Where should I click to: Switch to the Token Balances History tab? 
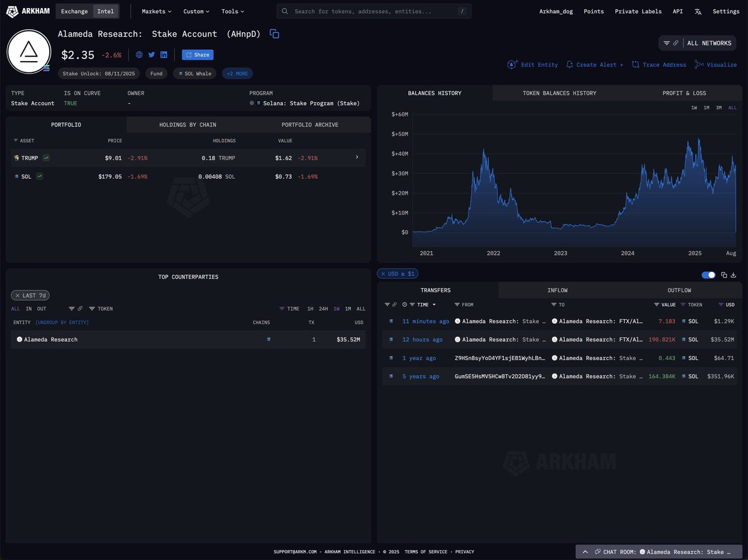559,93
